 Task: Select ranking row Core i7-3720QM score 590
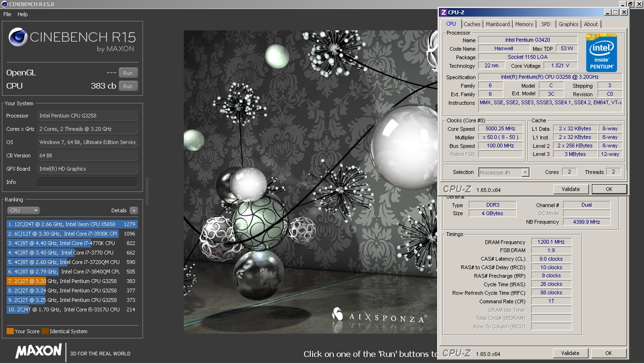pos(72,262)
